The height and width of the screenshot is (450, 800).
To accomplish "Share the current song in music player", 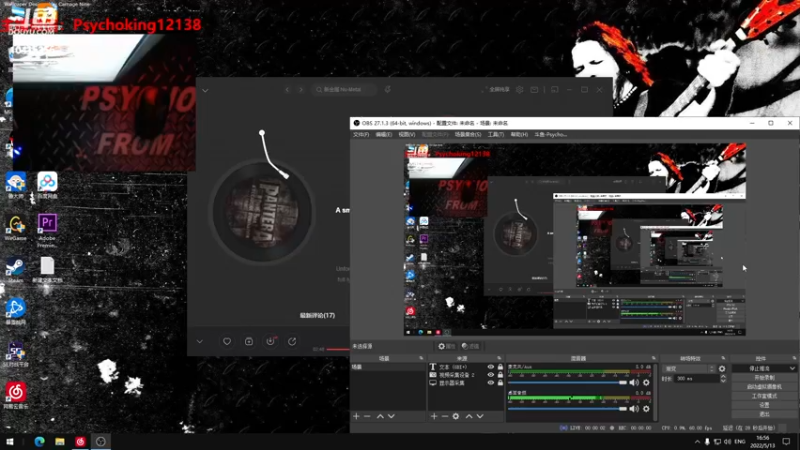I will 292,341.
